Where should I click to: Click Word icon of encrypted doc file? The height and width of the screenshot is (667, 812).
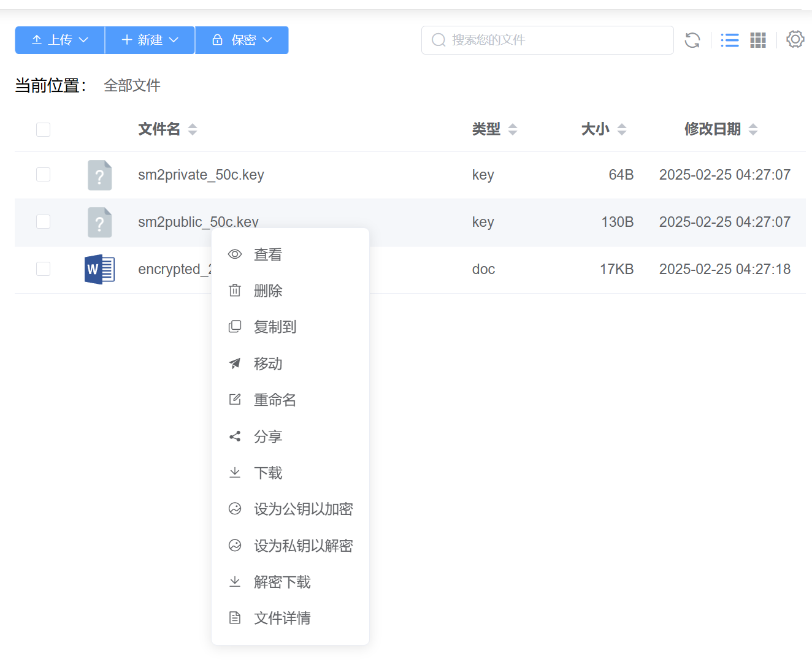(99, 270)
